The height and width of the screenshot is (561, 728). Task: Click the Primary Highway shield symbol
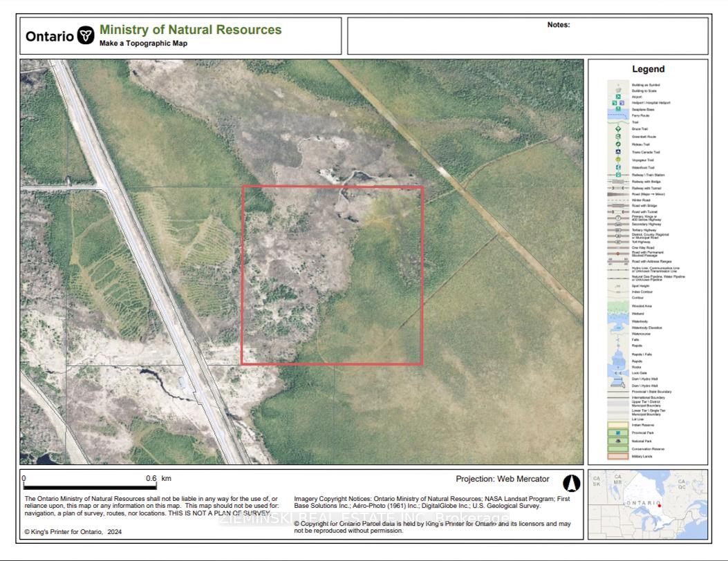pyautogui.click(x=618, y=218)
